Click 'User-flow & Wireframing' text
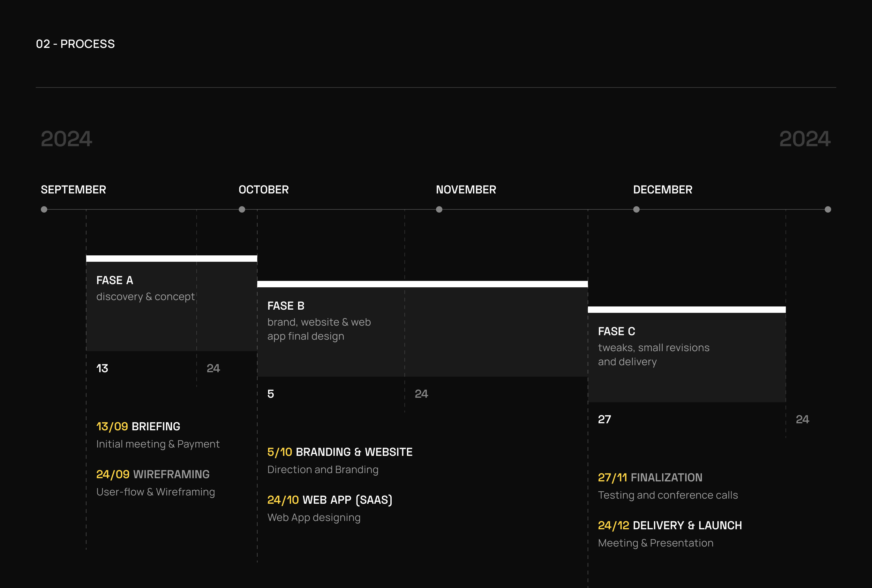This screenshot has height=588, width=872. click(155, 492)
